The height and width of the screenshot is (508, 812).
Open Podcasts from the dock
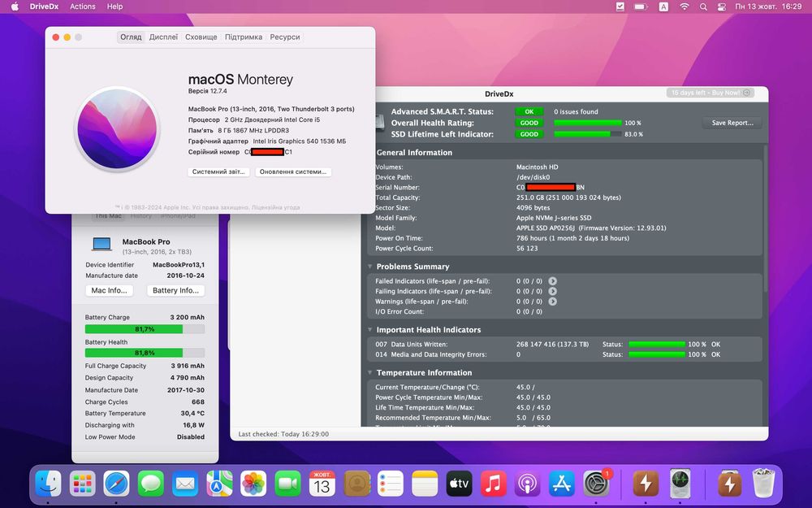click(x=527, y=484)
